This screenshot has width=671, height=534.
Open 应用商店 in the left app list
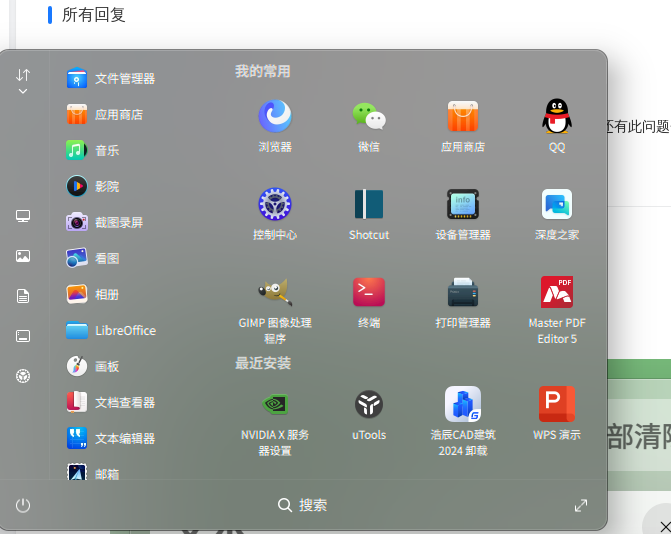pyautogui.click(x=105, y=114)
